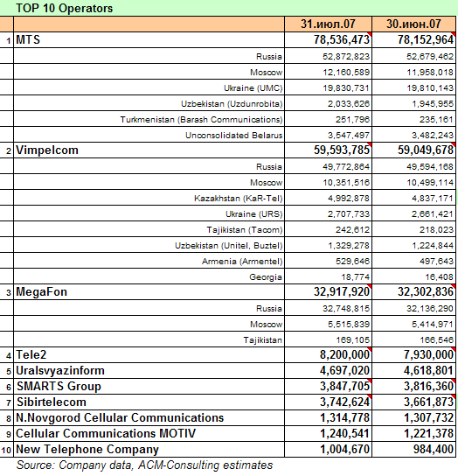Click the red comment indicator on MegaFon 32,917,920

tap(370, 286)
